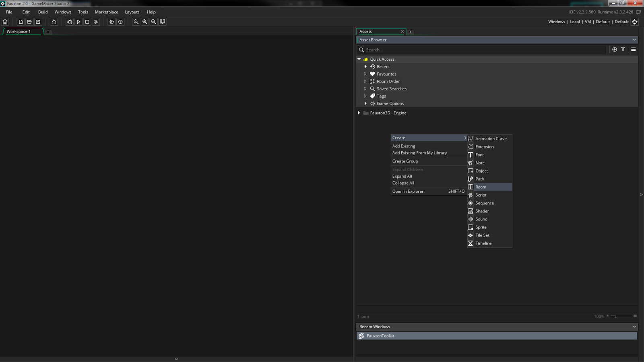The height and width of the screenshot is (362, 644).
Task: Open the Edit menu
Action: pos(26,12)
